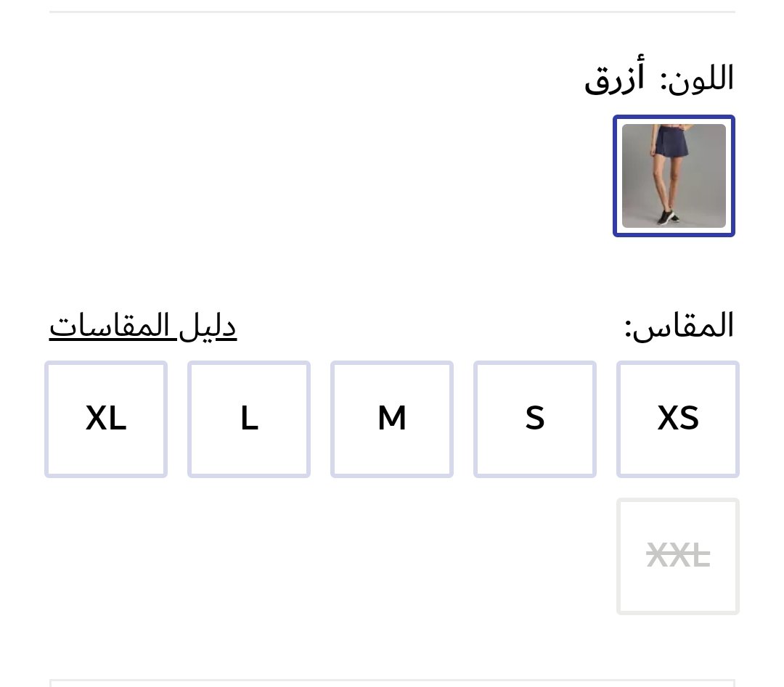Screen dimensions: 784x687
Task: Tap the black sneakers in the thumbnail
Action: [665, 217]
